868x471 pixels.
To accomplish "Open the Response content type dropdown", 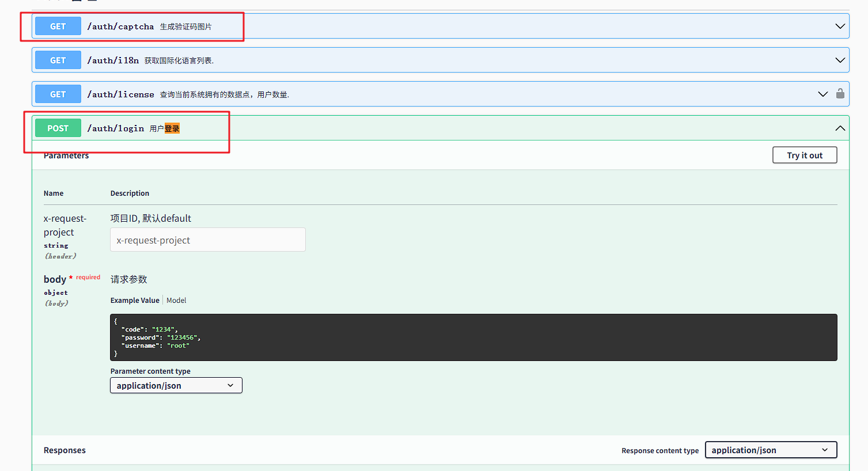I will click(770, 450).
